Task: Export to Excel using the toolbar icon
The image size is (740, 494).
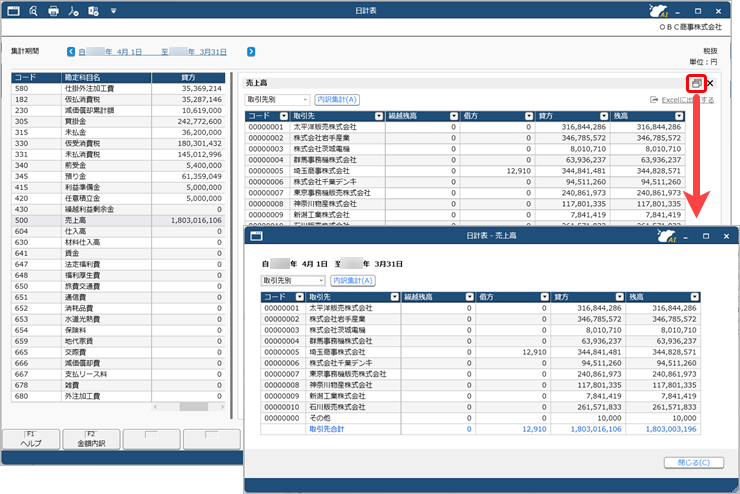Action: point(93,10)
